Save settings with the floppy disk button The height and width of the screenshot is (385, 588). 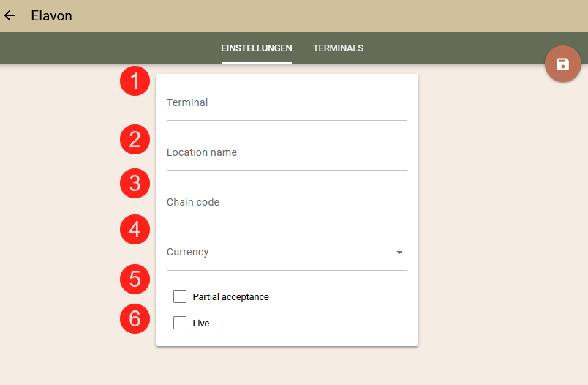563,64
